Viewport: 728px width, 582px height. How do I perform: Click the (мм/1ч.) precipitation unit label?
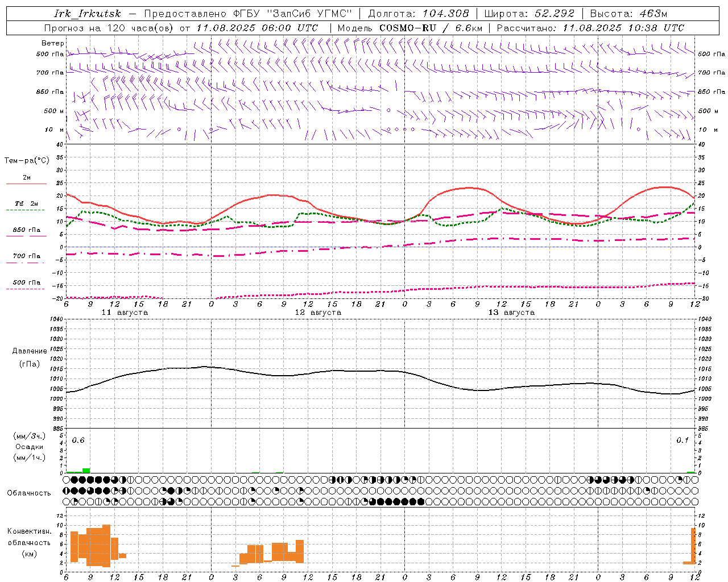[x=30, y=458]
